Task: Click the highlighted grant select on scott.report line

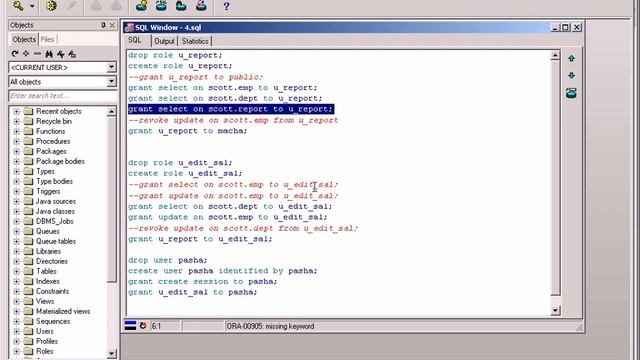Action: pyautogui.click(x=231, y=109)
